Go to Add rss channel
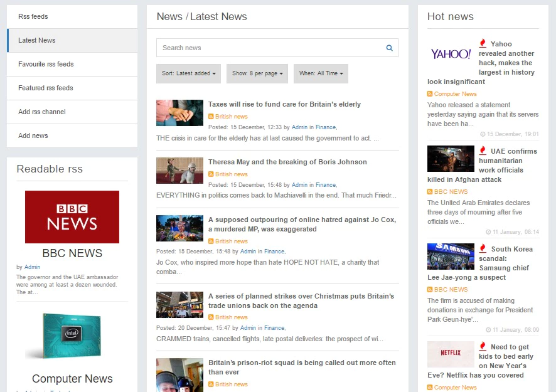 tap(42, 112)
